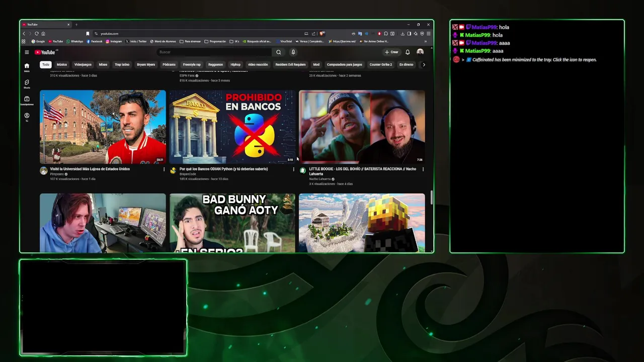Open the account avatar menu
644x362 pixels.
[420, 52]
